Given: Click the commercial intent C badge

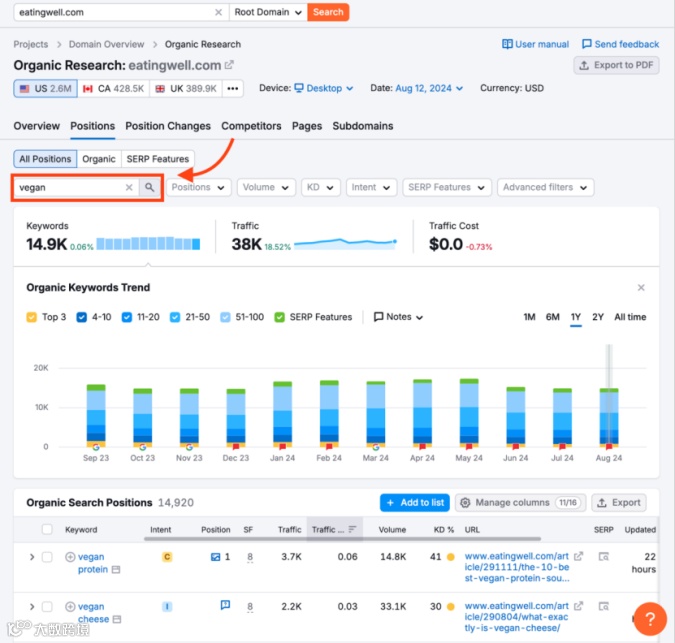Looking at the screenshot, I should [x=167, y=557].
